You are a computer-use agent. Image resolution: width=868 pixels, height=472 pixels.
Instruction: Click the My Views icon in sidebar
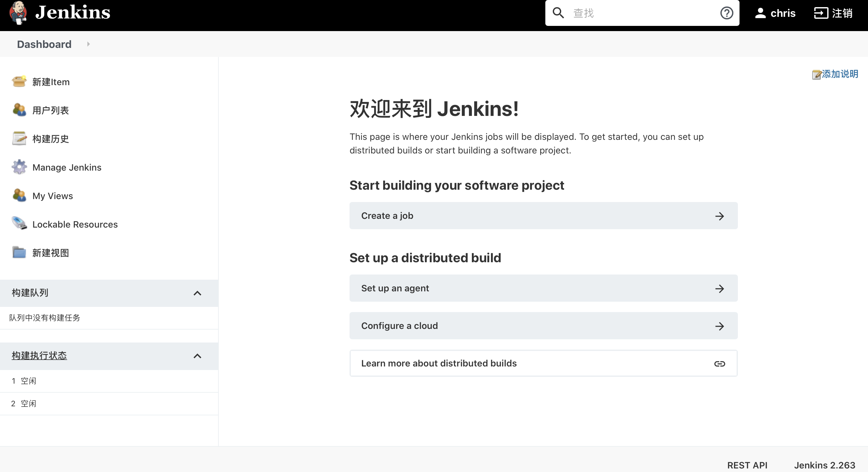[19, 196]
